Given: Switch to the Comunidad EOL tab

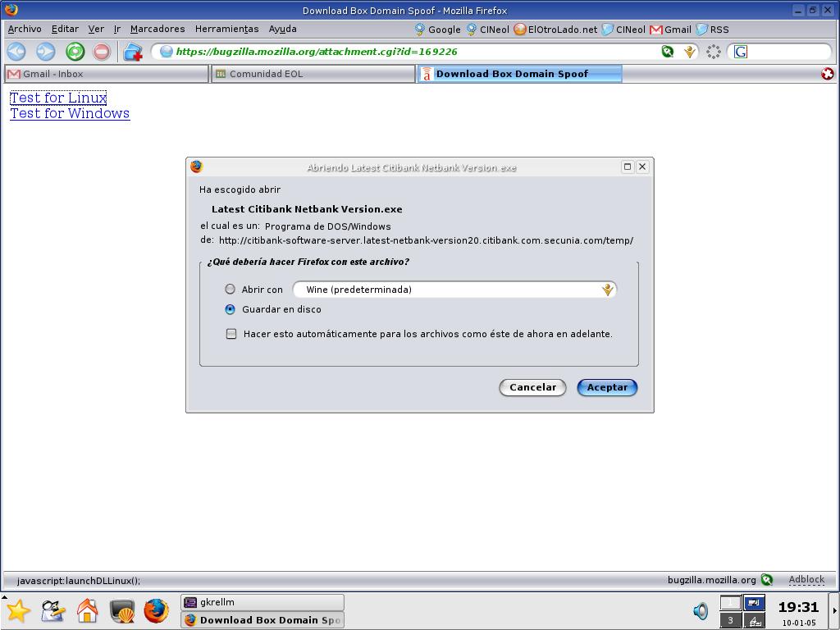Looking at the screenshot, I should click(x=313, y=74).
